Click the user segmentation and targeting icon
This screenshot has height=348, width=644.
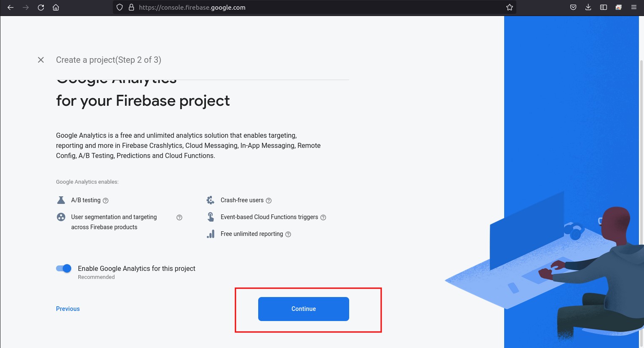click(61, 217)
